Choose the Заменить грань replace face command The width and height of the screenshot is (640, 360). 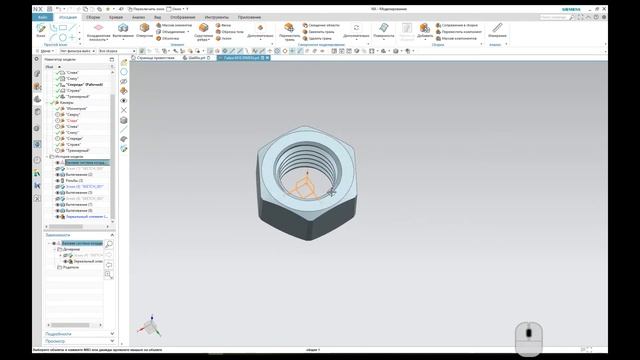(318, 32)
